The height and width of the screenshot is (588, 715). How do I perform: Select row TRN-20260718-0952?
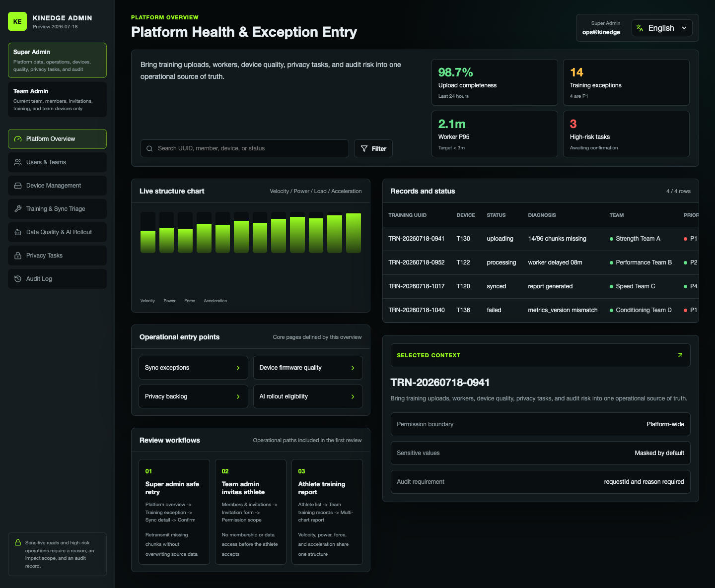click(541, 262)
